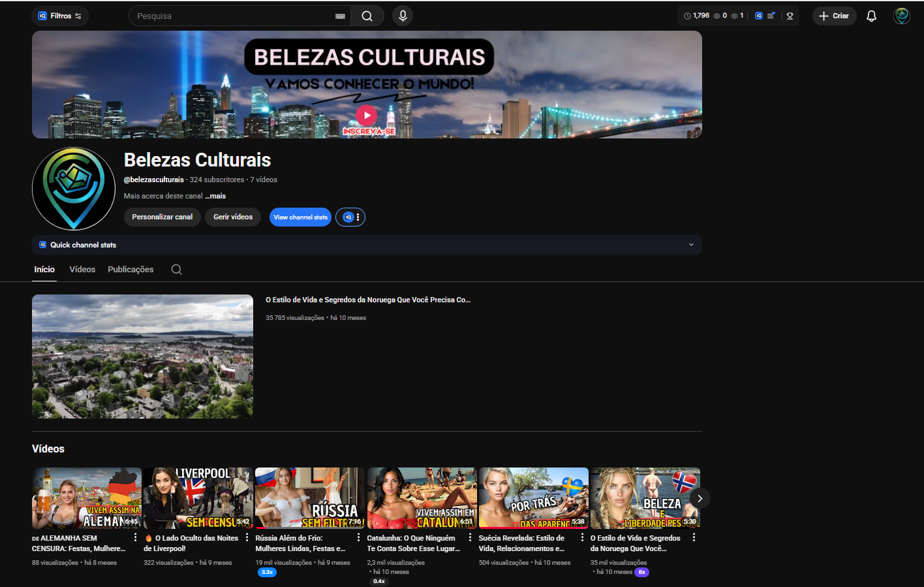Open options menu for Catalunha video
The width and height of the screenshot is (924, 587).
click(470, 537)
